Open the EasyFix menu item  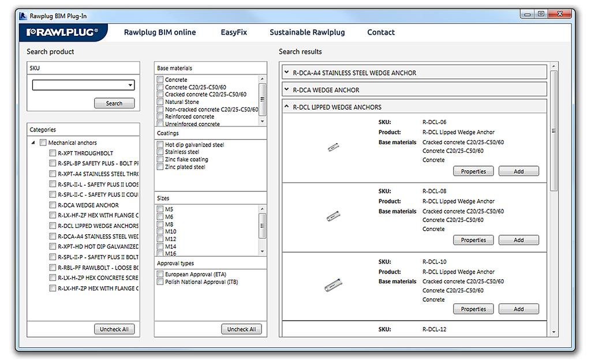click(x=234, y=32)
